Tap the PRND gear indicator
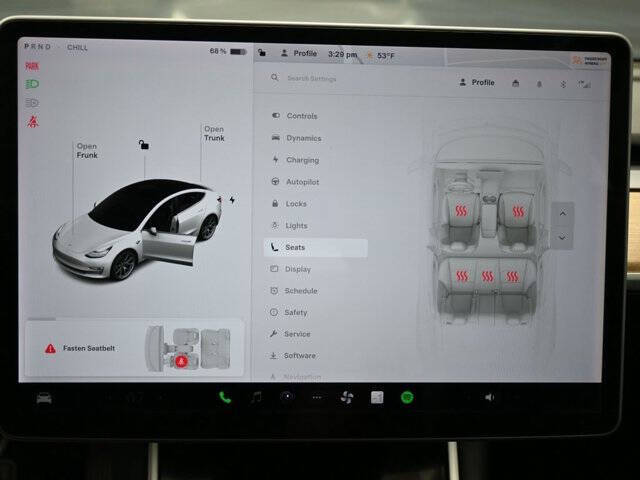The image size is (640, 480). click(x=37, y=47)
